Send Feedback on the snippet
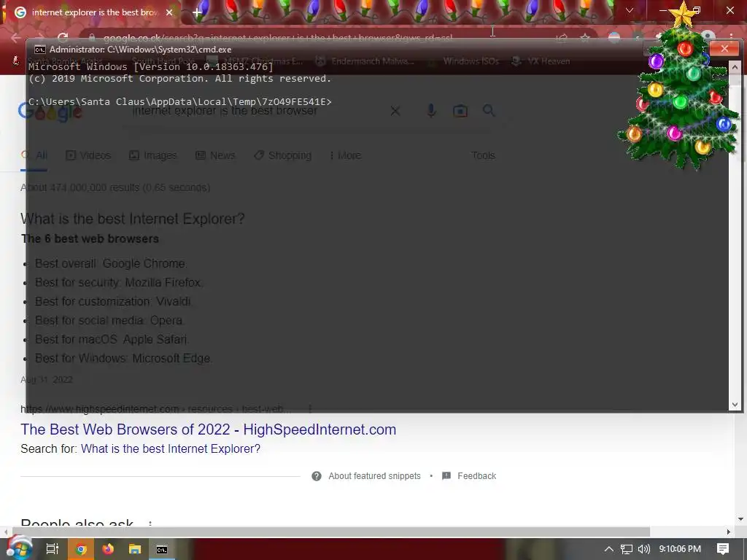This screenshot has height=560, width=747. click(x=477, y=476)
